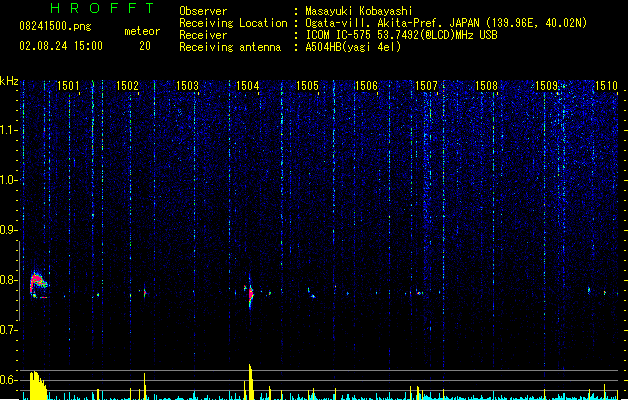Click the faint echo just before 1507
629x400 pixels.
point(419,292)
